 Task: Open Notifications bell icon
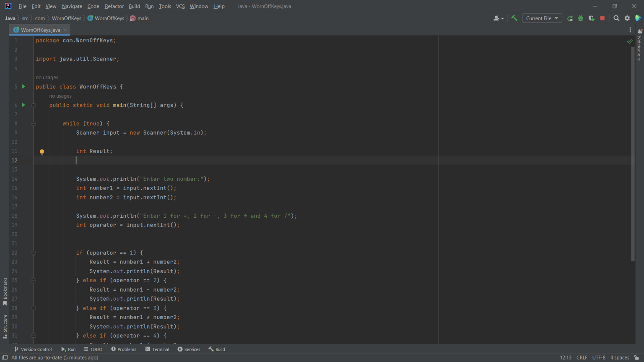click(x=640, y=31)
